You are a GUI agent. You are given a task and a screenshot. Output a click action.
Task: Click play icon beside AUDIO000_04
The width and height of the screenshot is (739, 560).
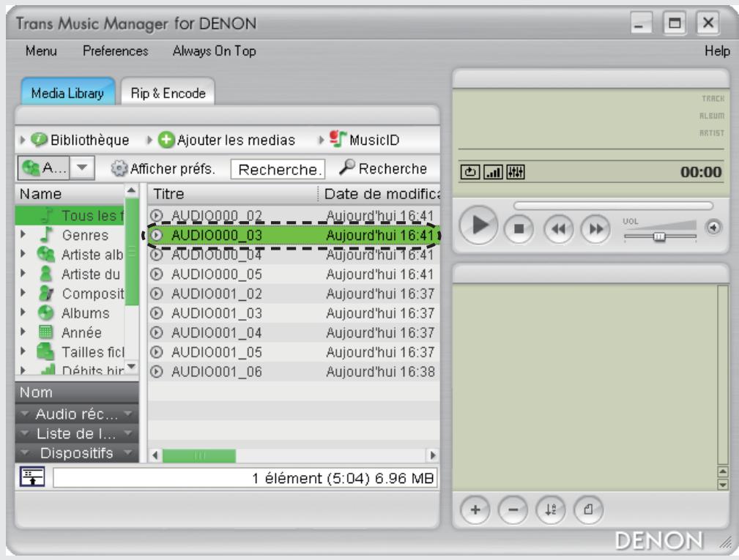[x=157, y=255]
